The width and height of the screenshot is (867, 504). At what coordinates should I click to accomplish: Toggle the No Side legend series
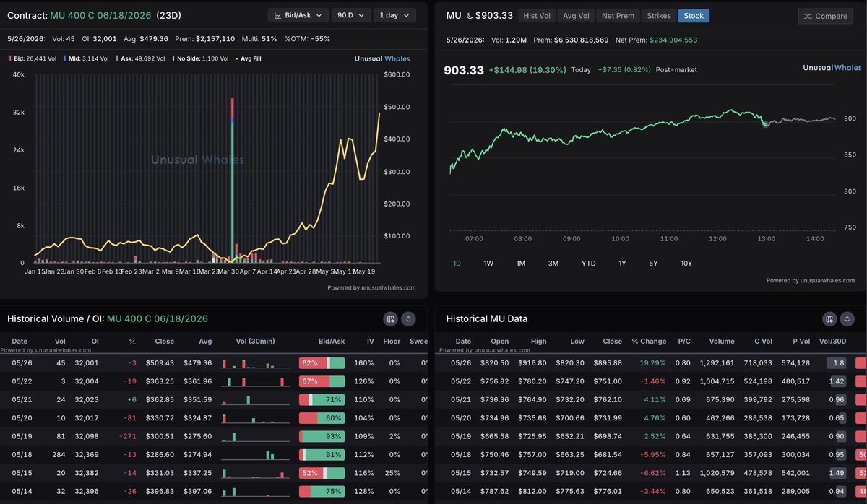(199, 58)
